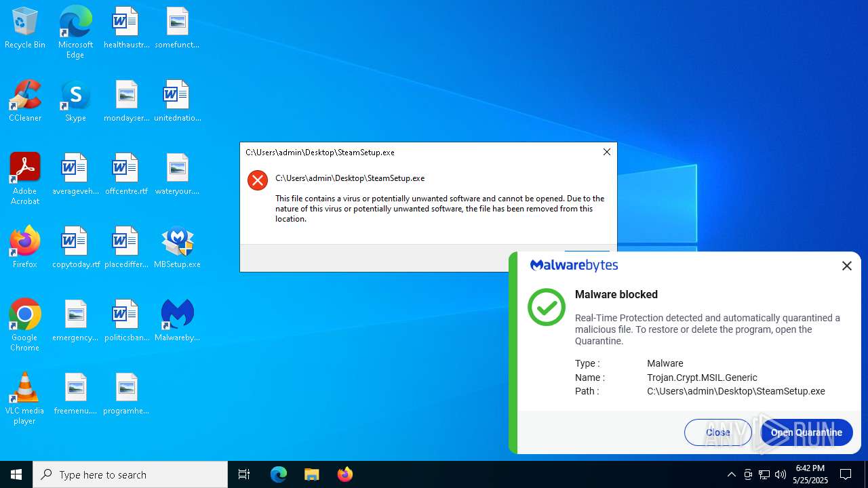
Task: Open the volume tray control
Action: (781, 474)
